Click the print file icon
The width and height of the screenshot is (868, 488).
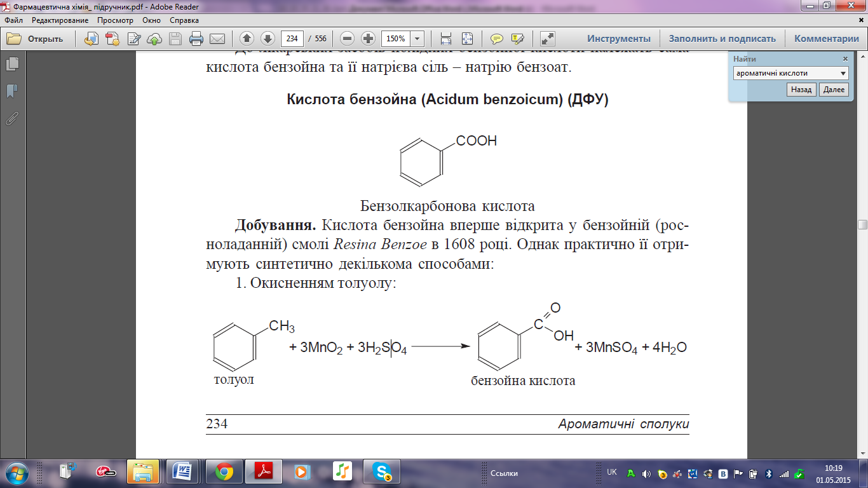(196, 39)
